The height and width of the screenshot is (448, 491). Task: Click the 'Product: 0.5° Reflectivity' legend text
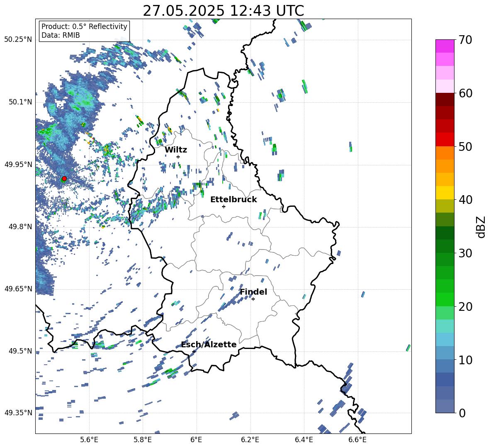click(x=84, y=27)
